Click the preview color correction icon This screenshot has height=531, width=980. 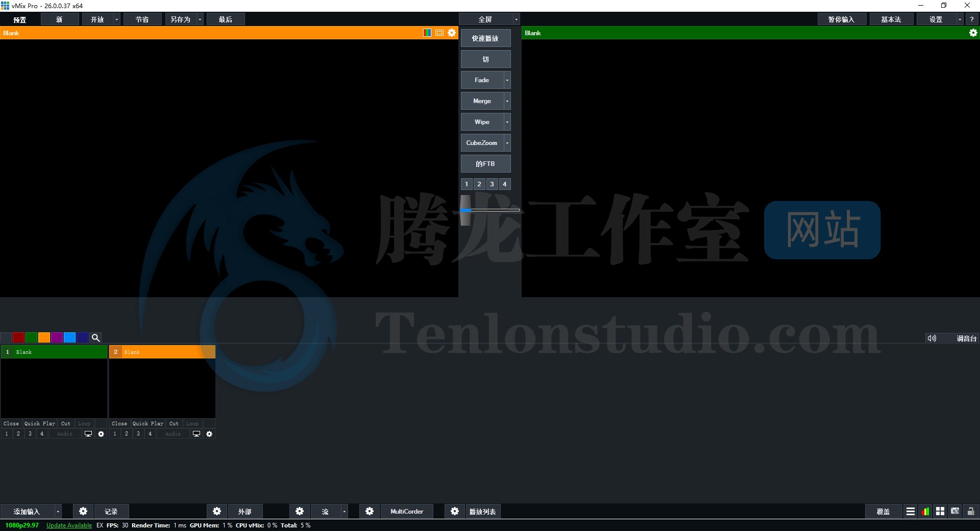(x=427, y=33)
